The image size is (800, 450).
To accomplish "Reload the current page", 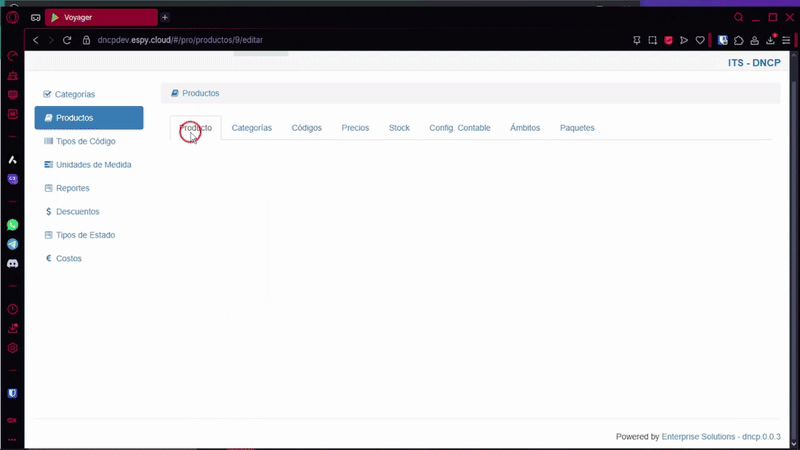I will (x=67, y=40).
